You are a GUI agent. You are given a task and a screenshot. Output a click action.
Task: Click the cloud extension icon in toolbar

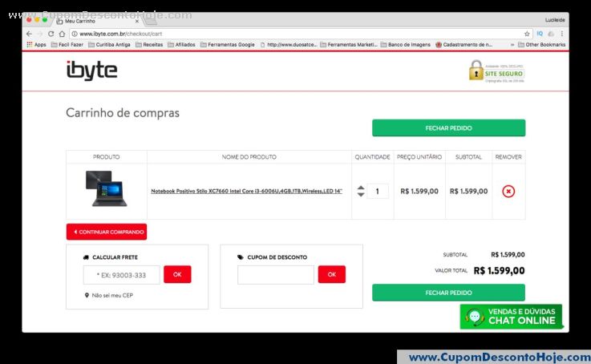click(x=551, y=34)
